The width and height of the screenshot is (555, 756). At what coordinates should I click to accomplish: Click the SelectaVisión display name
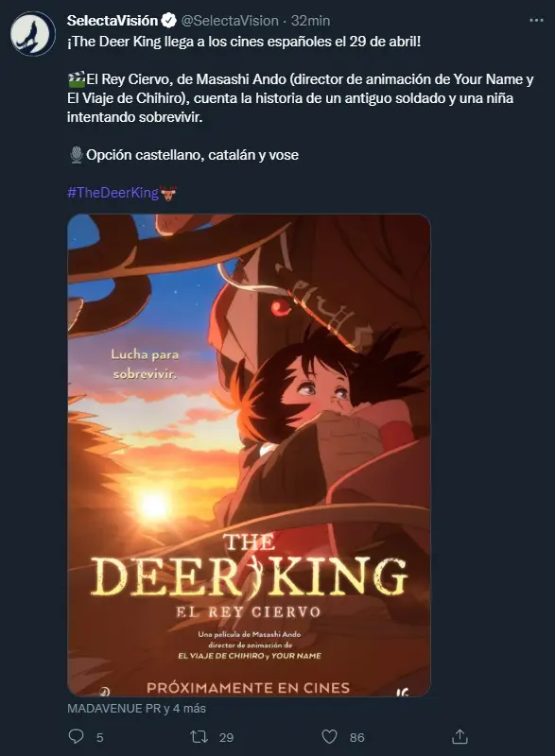(x=113, y=21)
